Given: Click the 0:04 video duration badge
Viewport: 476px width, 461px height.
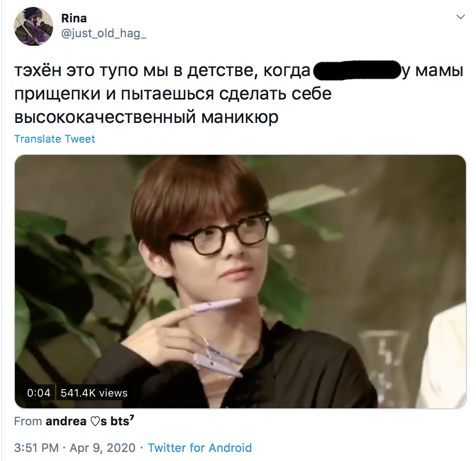Looking at the screenshot, I should [38, 393].
